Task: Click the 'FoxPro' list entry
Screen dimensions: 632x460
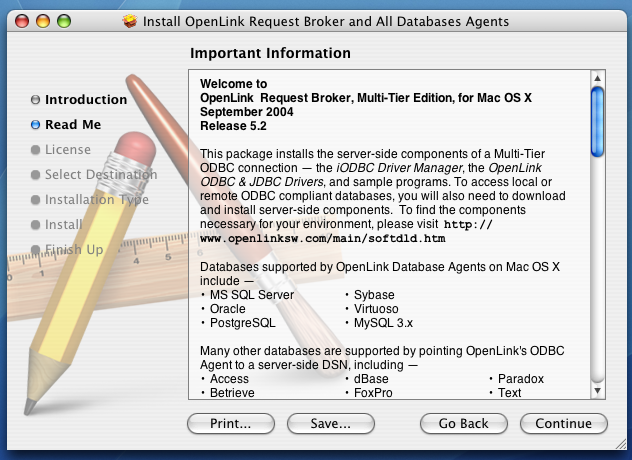Action: (x=373, y=393)
